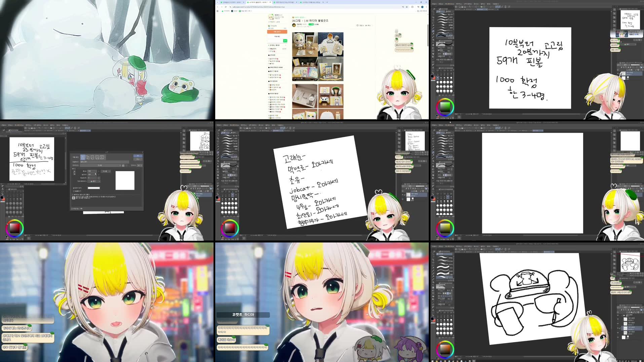Open the 파일 menu in Clip Studio Paint

coord(434,4)
